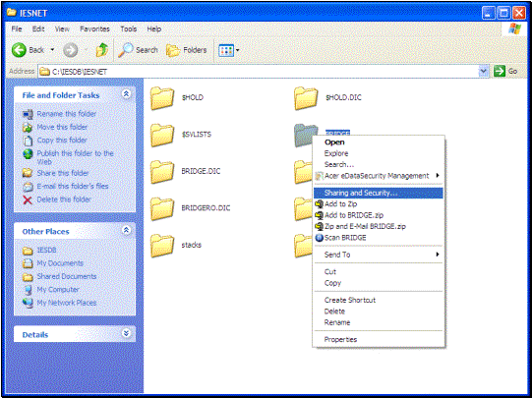Click the red Delete folder X icon
This screenshot has width=532, height=398.
point(28,200)
